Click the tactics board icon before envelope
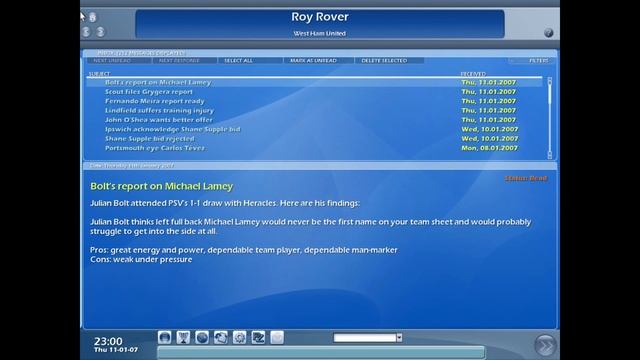Image resolution: width=640 pixels, height=360 pixels. pyautogui.click(x=258, y=338)
